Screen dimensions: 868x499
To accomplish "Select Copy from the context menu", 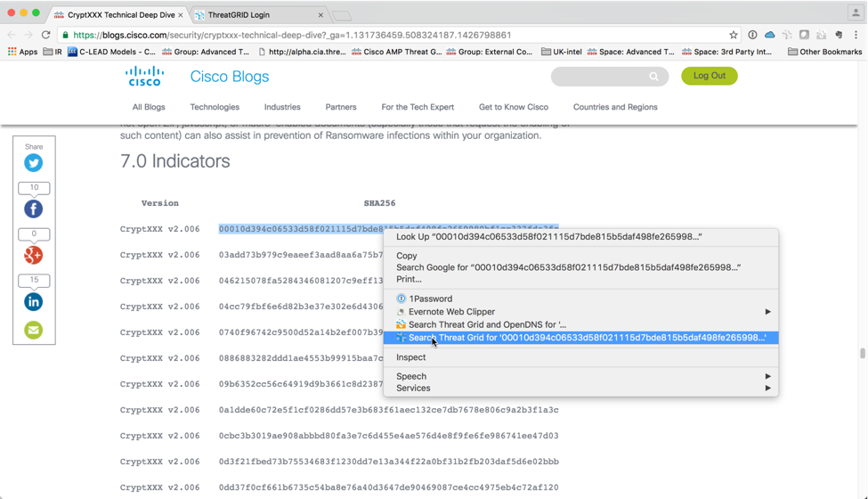I will coord(580,256).
